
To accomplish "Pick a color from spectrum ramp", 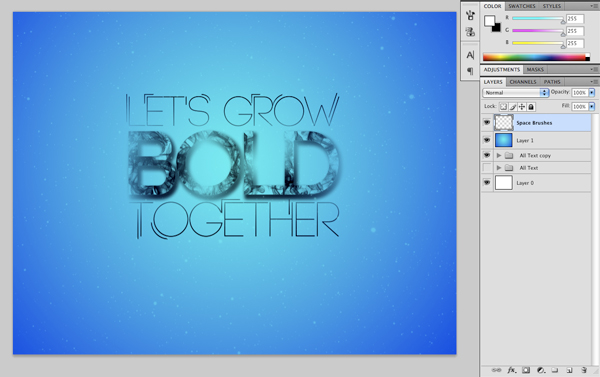I will tap(536, 57).
